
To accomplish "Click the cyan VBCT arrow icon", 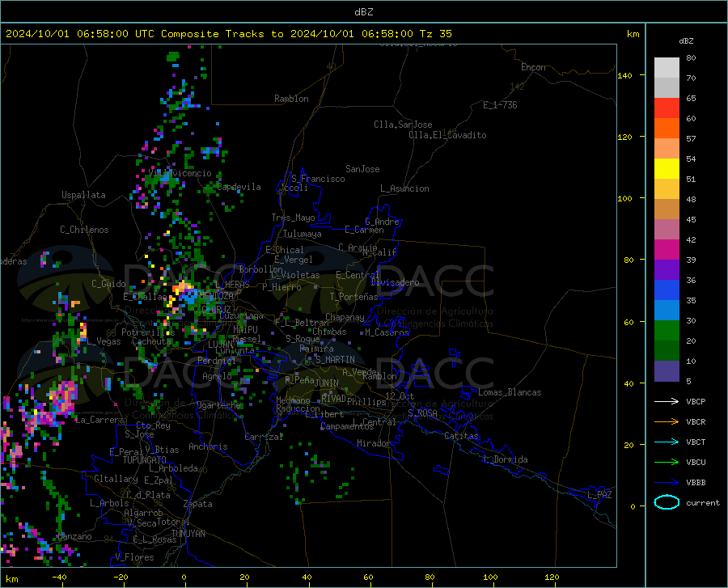I will point(667,442).
